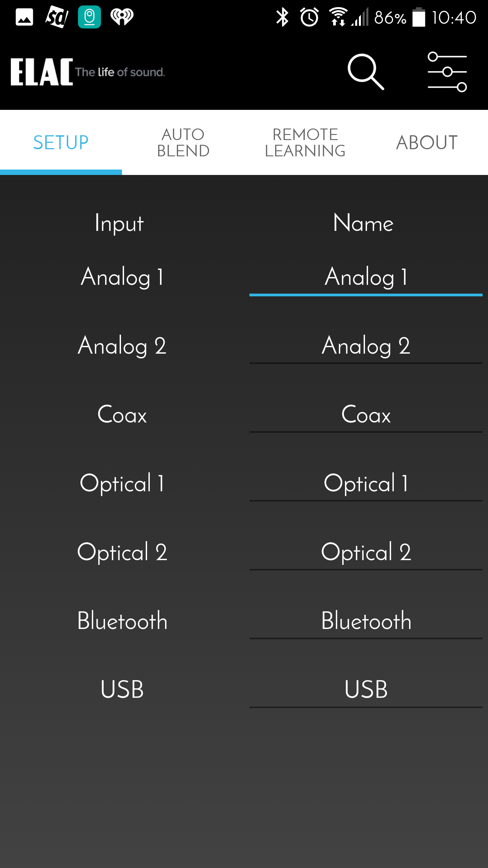Switch to the SETUP tab
488x868 pixels.
click(x=61, y=142)
